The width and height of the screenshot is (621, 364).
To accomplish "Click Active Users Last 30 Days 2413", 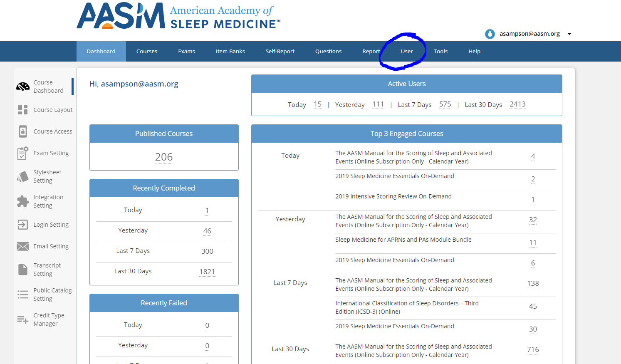I will tap(518, 104).
